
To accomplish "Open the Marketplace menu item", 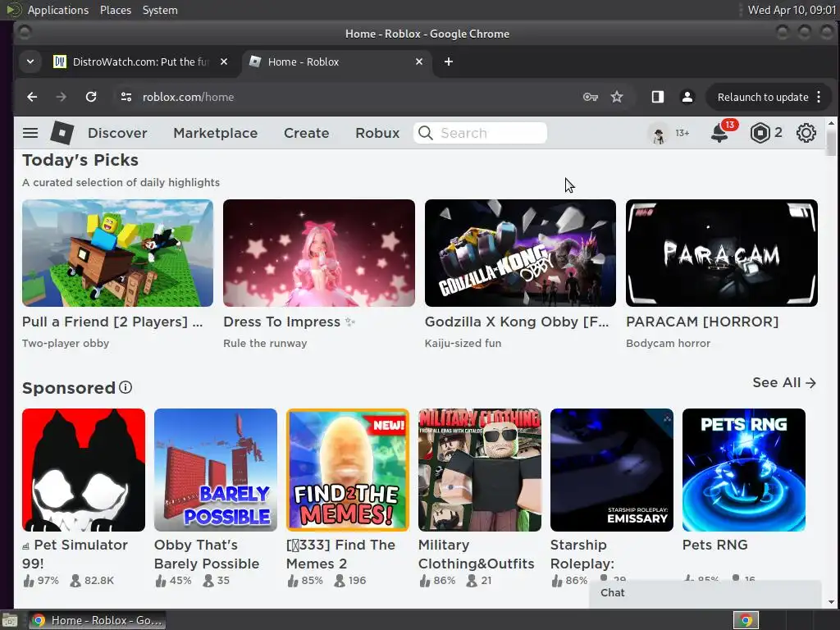I will pyautogui.click(x=216, y=133).
